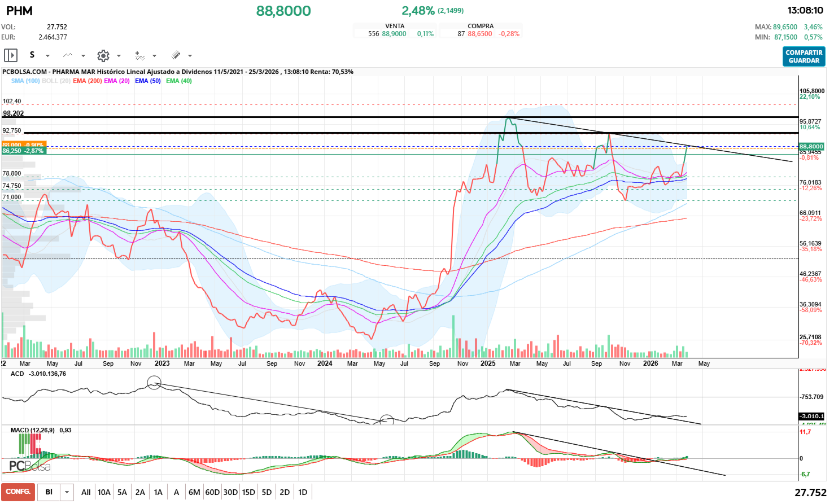Toggle the SMA (100) indicator label

[x=25, y=81]
